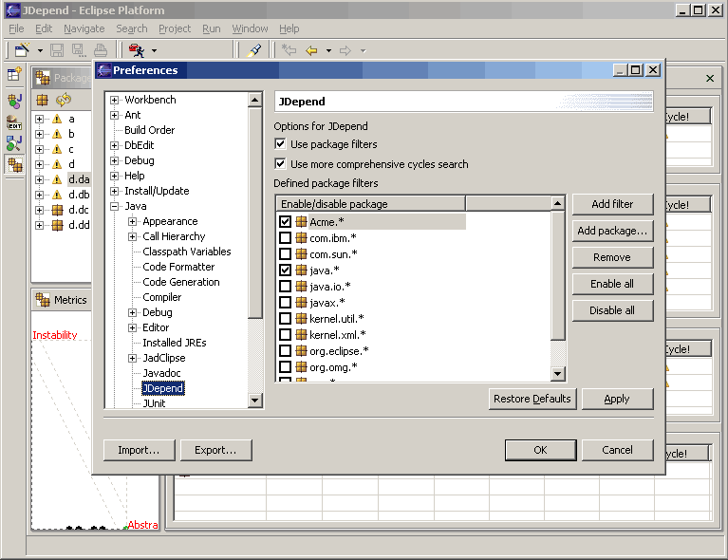Viewport: 728px width, 560px height.
Task: Enable the com.ibm.* filter checkbox
Action: [x=285, y=237]
